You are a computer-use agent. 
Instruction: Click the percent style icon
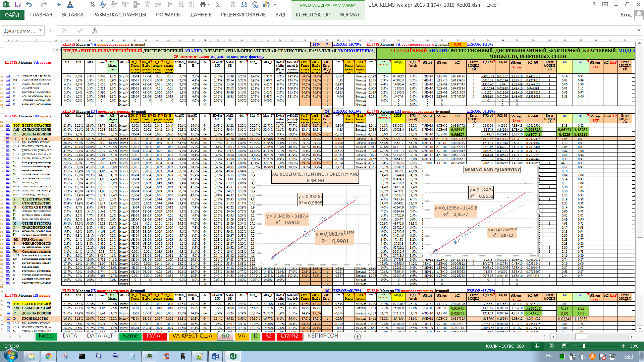coord(92,5)
